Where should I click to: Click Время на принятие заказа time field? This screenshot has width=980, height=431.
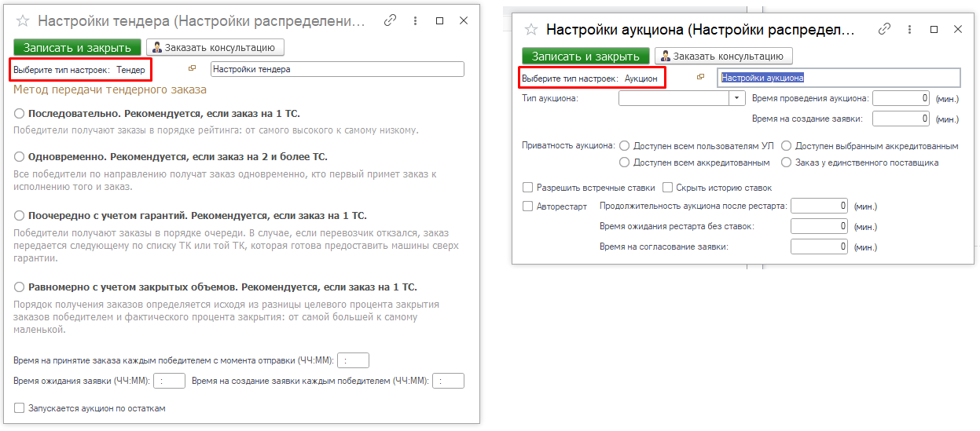click(x=354, y=360)
